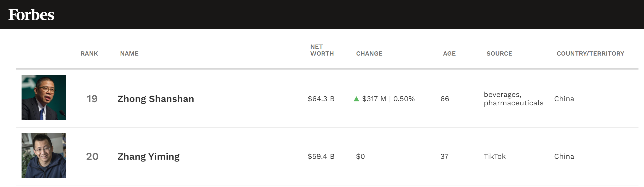Click the green up-arrow change indicator
The height and width of the screenshot is (187, 644).
(x=356, y=99)
